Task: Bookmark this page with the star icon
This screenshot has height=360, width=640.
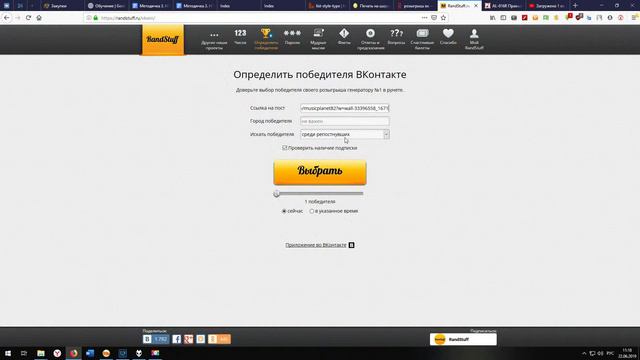Action: 443,18
